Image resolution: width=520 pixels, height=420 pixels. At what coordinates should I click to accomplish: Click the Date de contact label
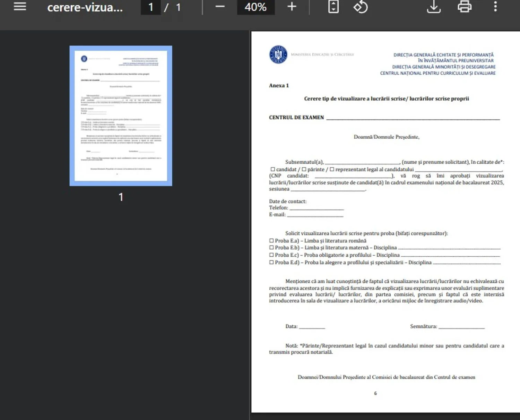[288, 201]
